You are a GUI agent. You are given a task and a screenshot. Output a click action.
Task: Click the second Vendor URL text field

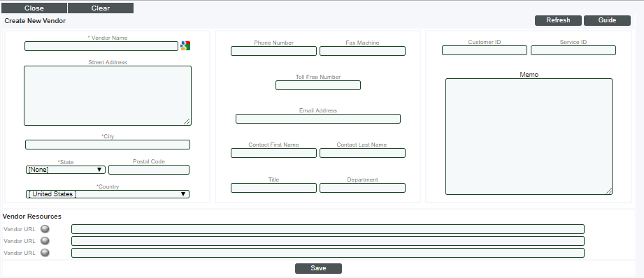328,241
